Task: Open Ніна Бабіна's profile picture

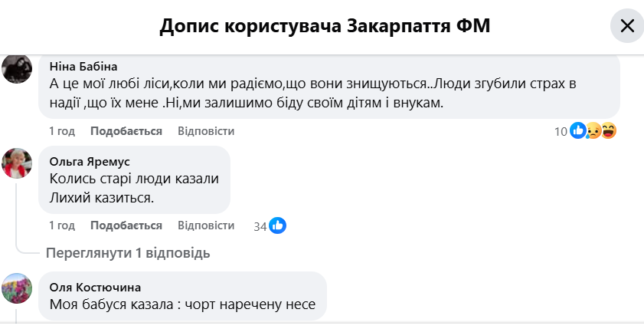Action: [x=17, y=69]
